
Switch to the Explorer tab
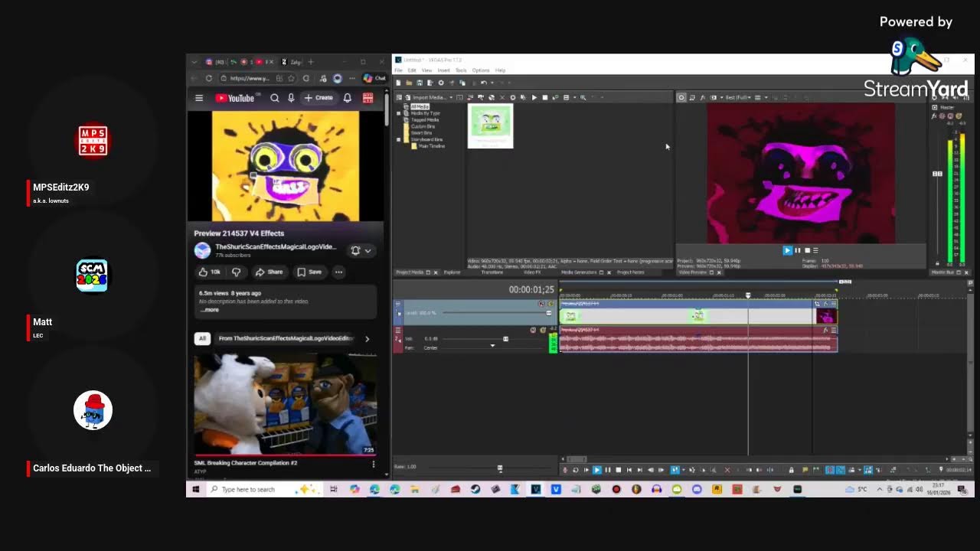452,272
